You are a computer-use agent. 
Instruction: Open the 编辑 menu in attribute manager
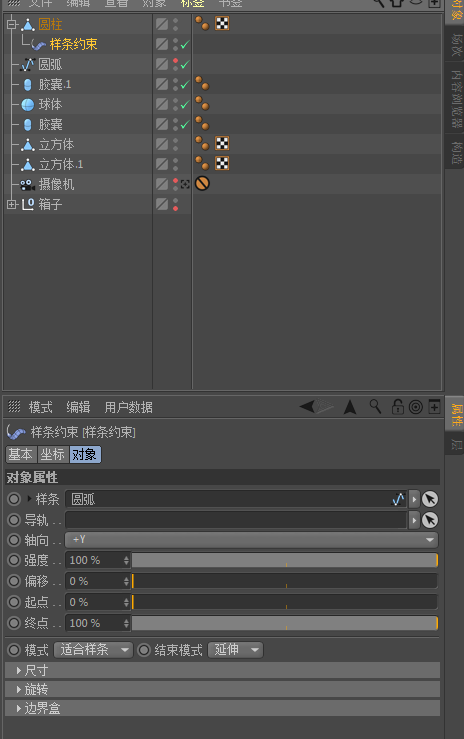pos(78,407)
